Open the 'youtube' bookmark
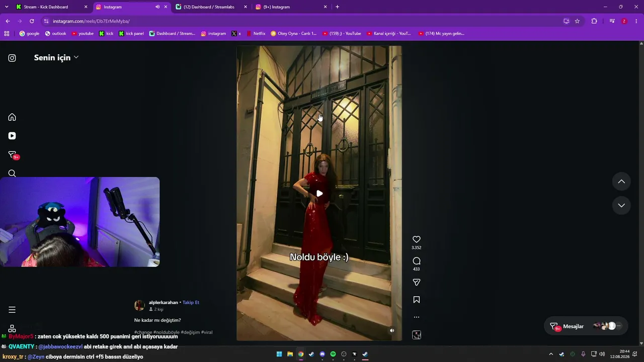Image resolution: width=644 pixels, height=362 pixels. pyautogui.click(x=83, y=34)
